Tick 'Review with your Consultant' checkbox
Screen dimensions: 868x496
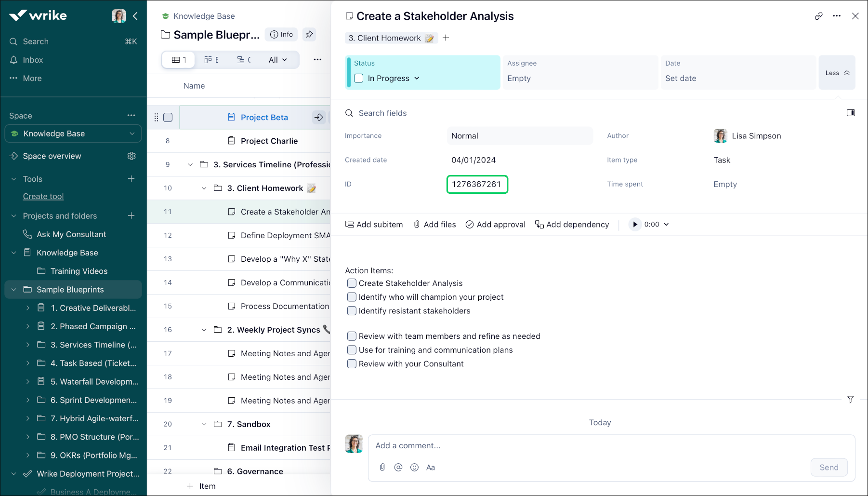pos(352,364)
